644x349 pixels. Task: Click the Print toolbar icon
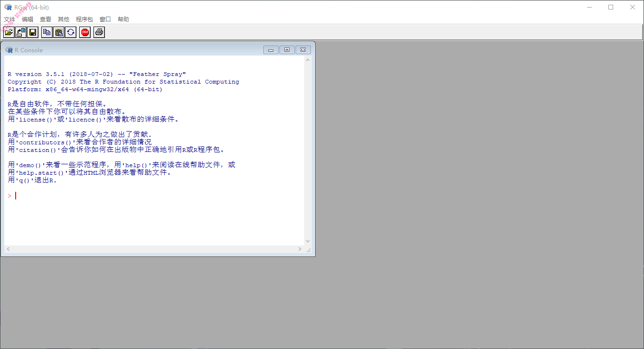pyautogui.click(x=99, y=32)
